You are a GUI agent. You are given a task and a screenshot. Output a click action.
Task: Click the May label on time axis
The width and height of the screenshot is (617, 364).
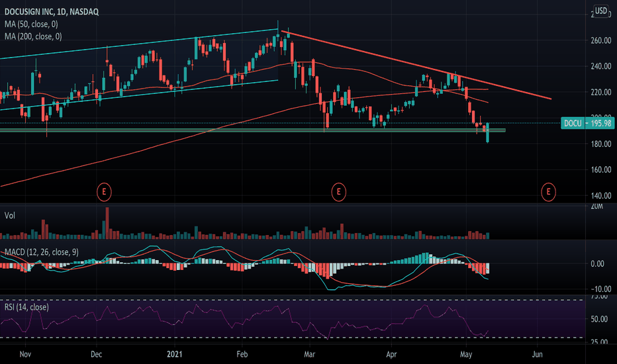click(466, 354)
